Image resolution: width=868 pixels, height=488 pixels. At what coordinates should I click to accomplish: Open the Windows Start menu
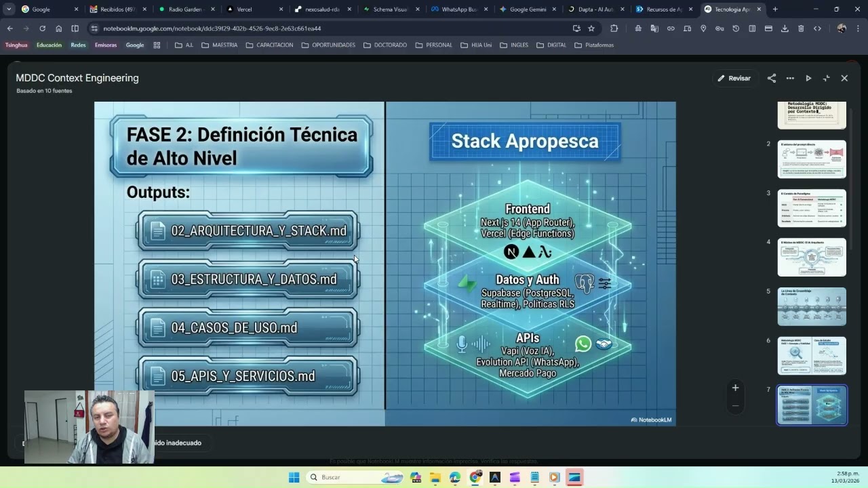294,477
